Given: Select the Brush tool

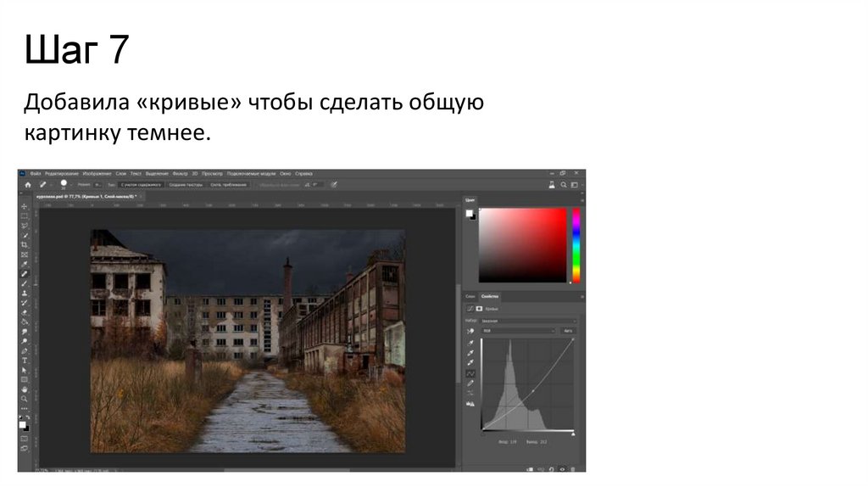Looking at the screenshot, I should (x=24, y=283).
